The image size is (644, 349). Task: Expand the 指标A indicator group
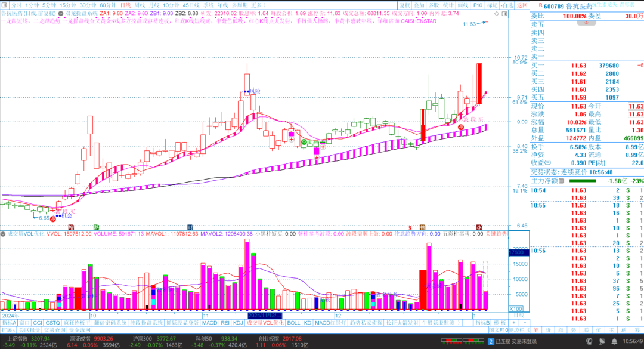[8, 323]
